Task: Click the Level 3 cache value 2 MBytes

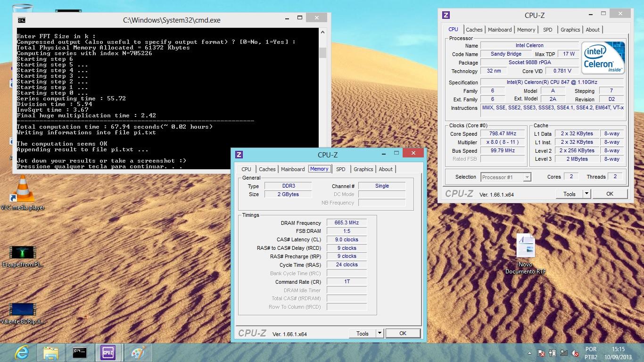Action: tap(577, 159)
